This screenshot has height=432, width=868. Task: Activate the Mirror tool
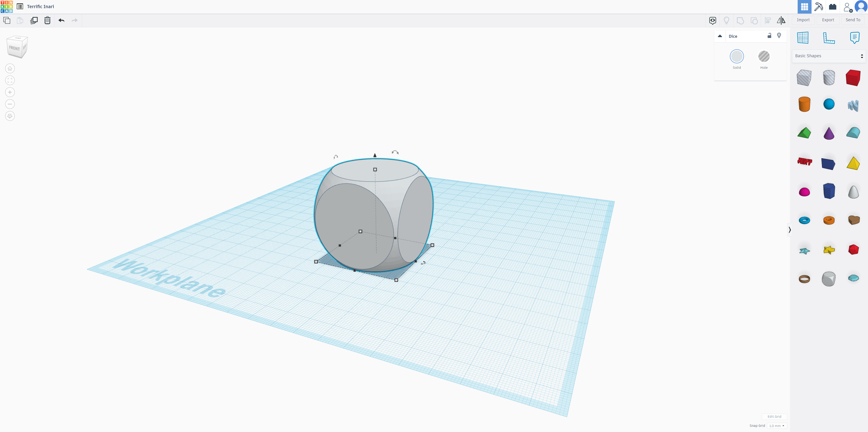tap(781, 20)
